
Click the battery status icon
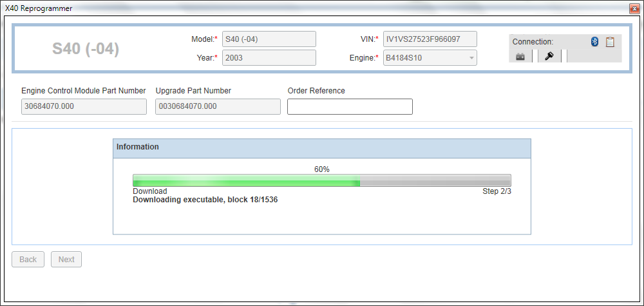(520, 57)
